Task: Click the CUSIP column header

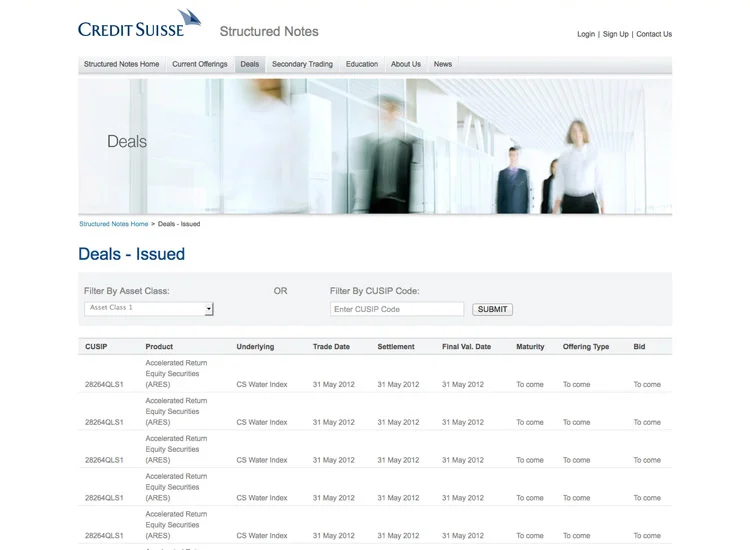Action: pos(96,347)
